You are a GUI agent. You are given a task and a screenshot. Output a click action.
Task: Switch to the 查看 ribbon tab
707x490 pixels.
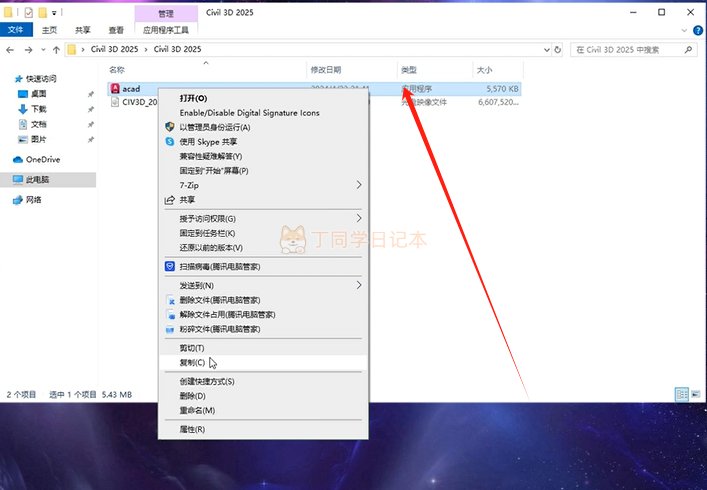[116, 30]
